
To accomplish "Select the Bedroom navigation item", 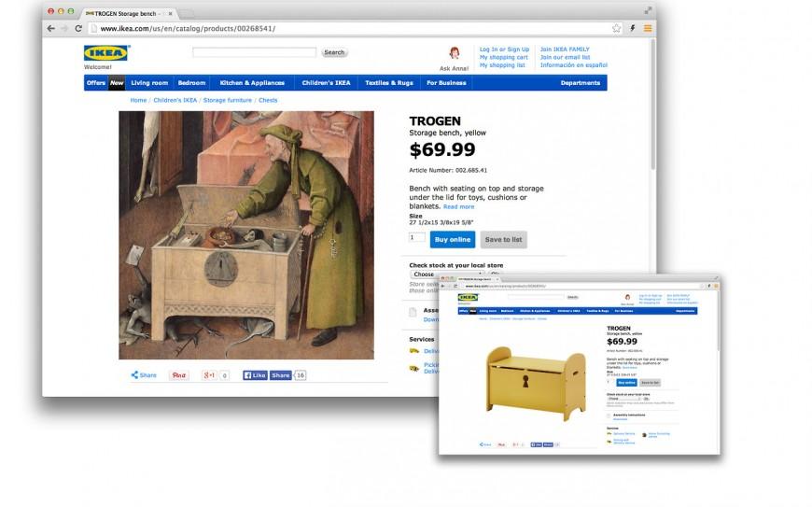I will pyautogui.click(x=191, y=83).
